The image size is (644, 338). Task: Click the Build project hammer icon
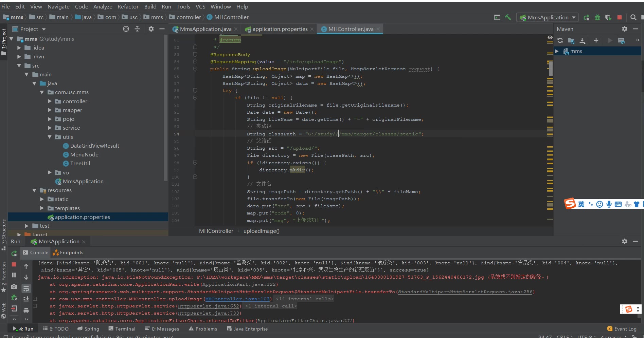(x=508, y=17)
